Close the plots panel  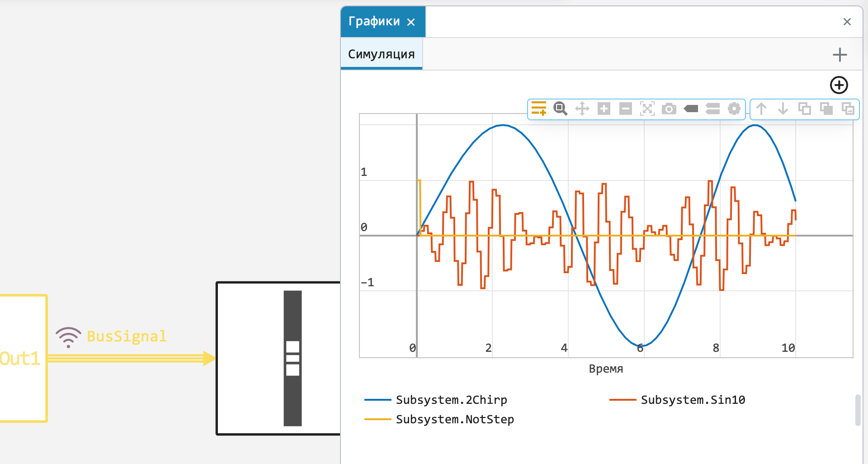click(847, 22)
